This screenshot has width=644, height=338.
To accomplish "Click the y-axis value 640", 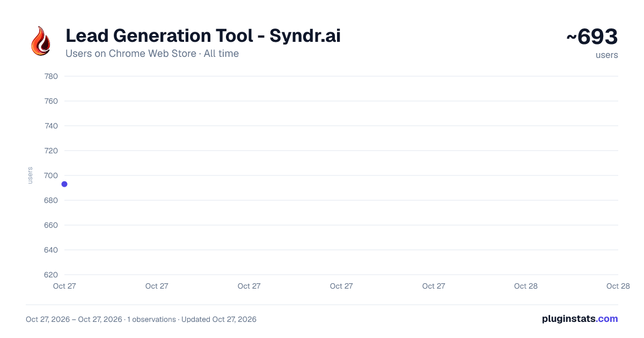I will pos(51,250).
